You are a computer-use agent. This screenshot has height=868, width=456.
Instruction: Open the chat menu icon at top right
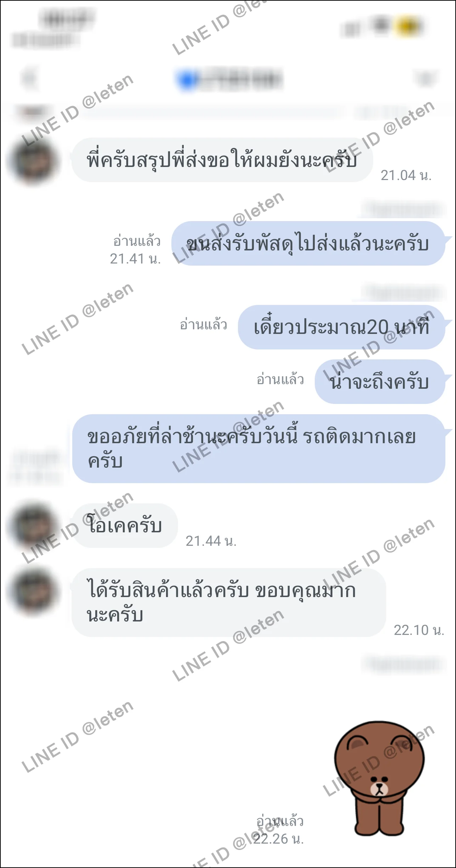(x=426, y=79)
